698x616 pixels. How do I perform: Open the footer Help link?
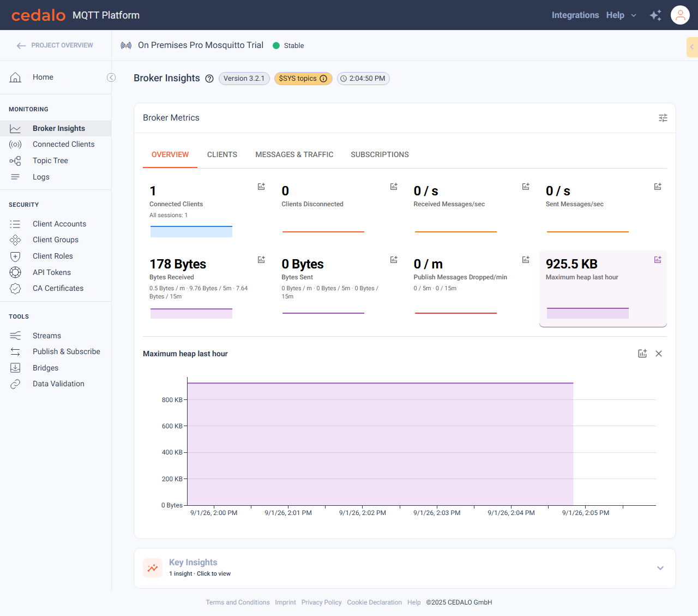414,602
